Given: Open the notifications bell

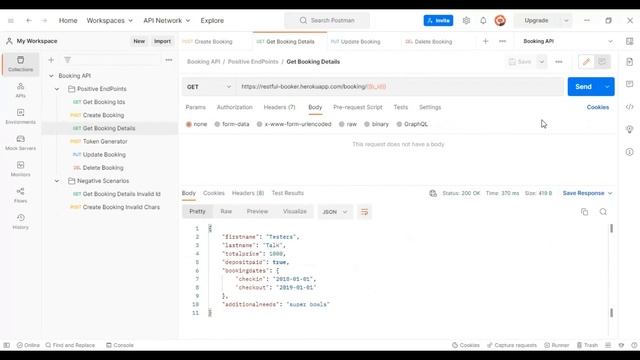Looking at the screenshot, I should [483, 20].
